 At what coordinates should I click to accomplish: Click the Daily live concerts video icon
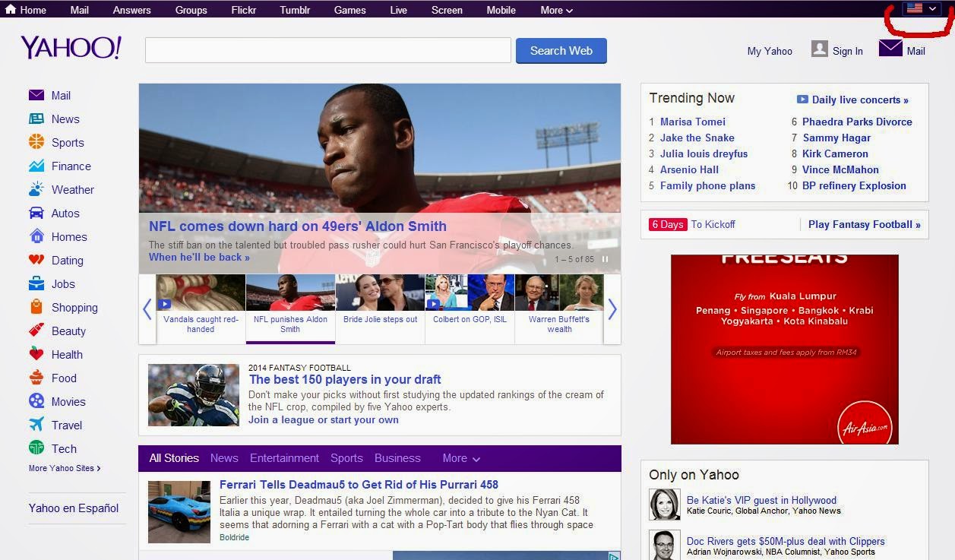802,100
